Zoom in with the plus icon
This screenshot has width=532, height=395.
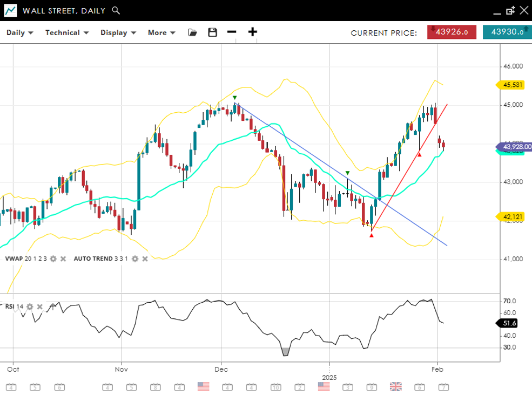[x=252, y=32]
